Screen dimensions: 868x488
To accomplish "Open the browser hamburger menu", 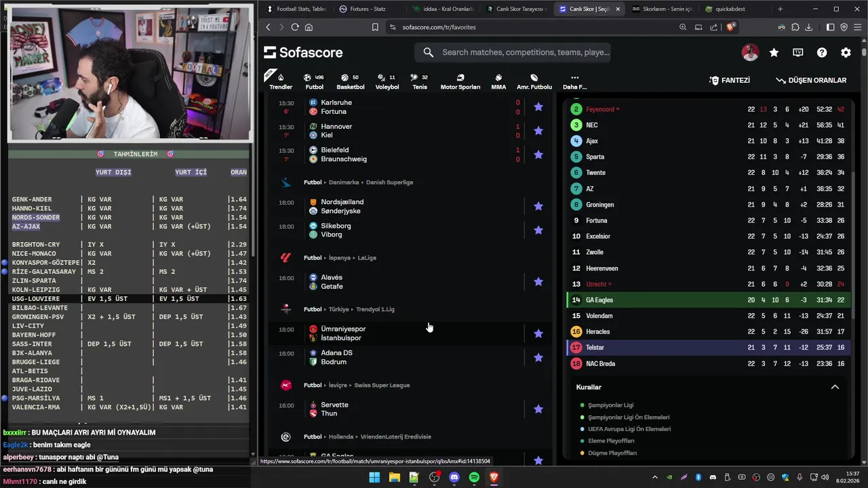I will pos(858,27).
